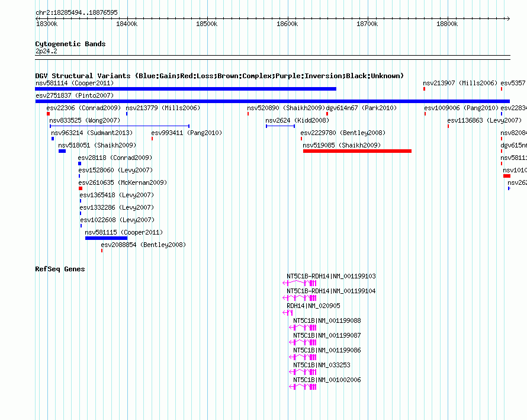Click the 18500k ruler mark
Screen dimensions: 527x420
pyautogui.click(x=207, y=24)
